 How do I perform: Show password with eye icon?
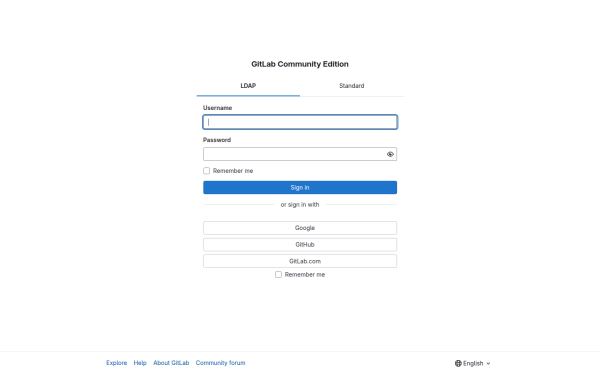point(390,154)
